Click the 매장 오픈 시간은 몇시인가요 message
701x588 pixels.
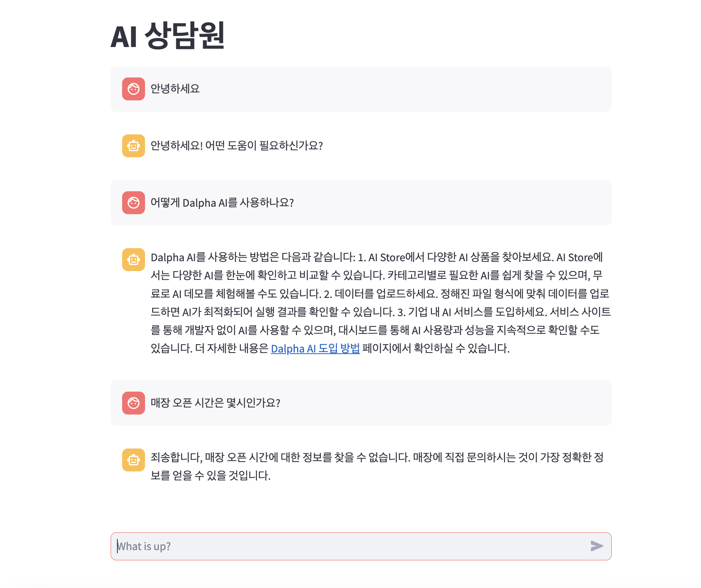click(215, 403)
